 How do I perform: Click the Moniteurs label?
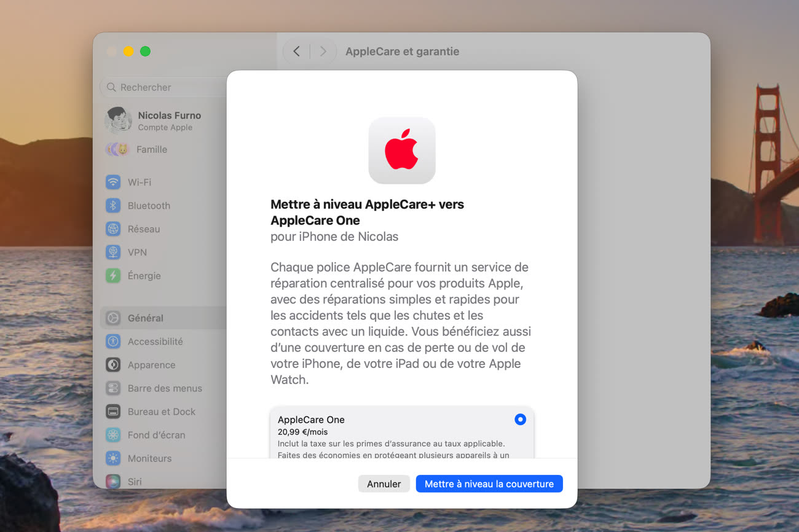pyautogui.click(x=150, y=458)
